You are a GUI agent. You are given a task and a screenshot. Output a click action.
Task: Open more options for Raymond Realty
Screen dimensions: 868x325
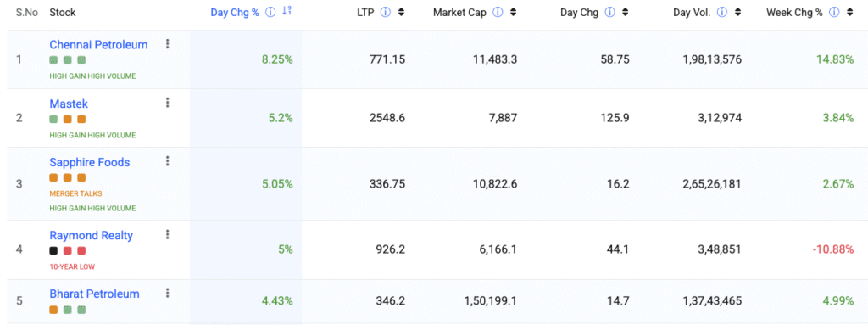tap(168, 234)
